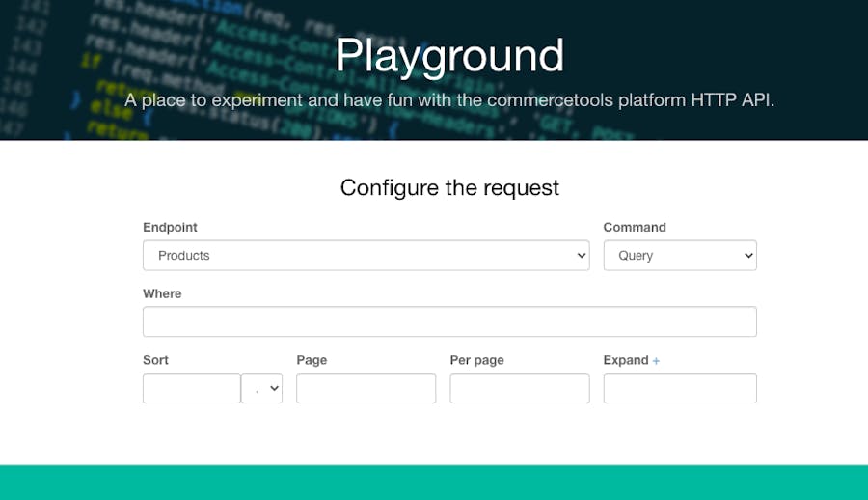Viewport: 868px width, 500px height.
Task: Click the Page label
Action: point(312,360)
